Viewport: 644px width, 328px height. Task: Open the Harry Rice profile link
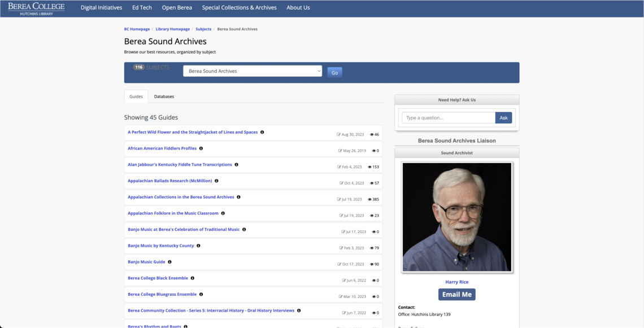click(456, 282)
